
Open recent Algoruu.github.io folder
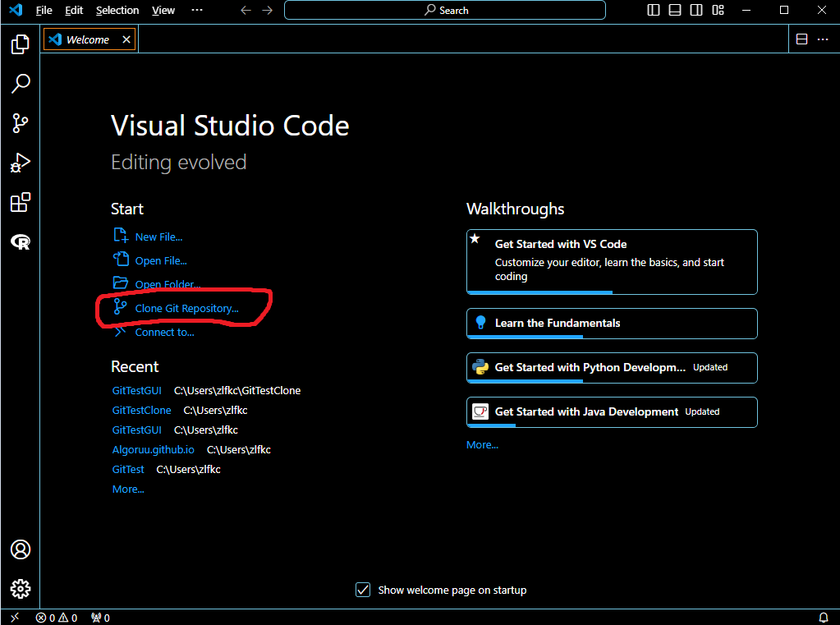[x=154, y=450]
